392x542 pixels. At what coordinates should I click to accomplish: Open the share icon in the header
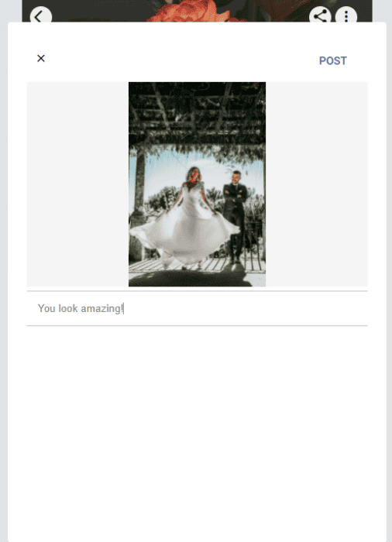[x=320, y=15]
